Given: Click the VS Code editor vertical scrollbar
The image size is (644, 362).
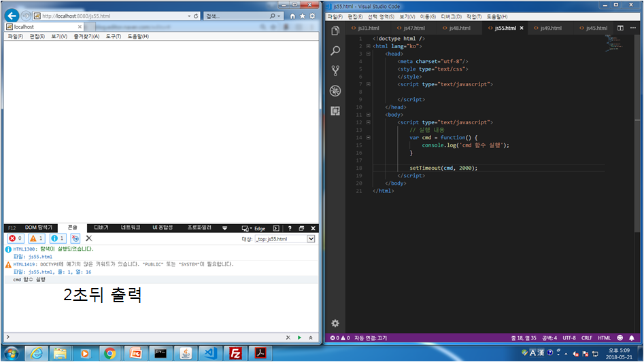Looking at the screenshot, I should click(x=637, y=133).
